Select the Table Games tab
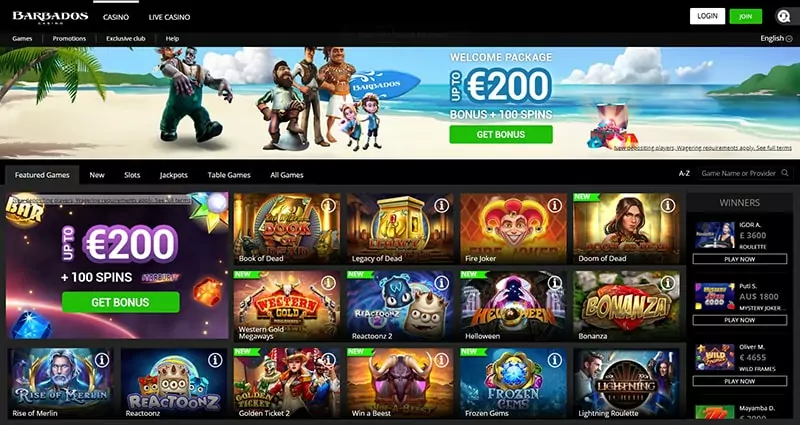Viewport: 800px width, 425px height. 229,174
